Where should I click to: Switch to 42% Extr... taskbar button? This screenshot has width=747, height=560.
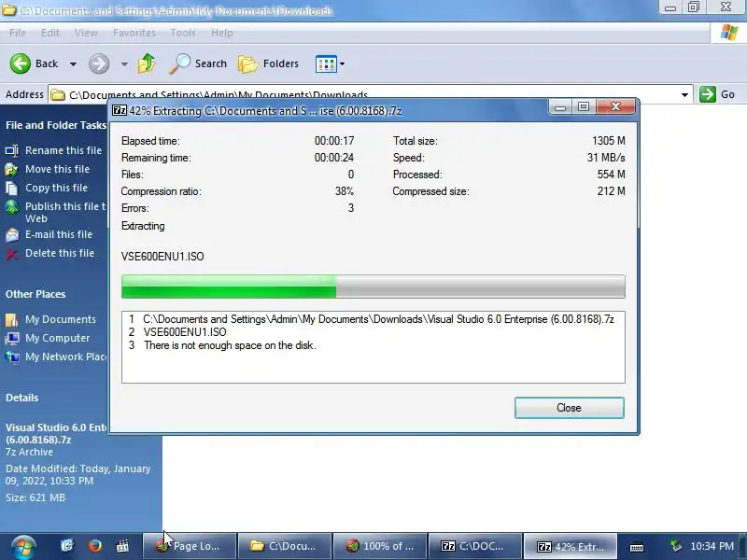(x=571, y=546)
